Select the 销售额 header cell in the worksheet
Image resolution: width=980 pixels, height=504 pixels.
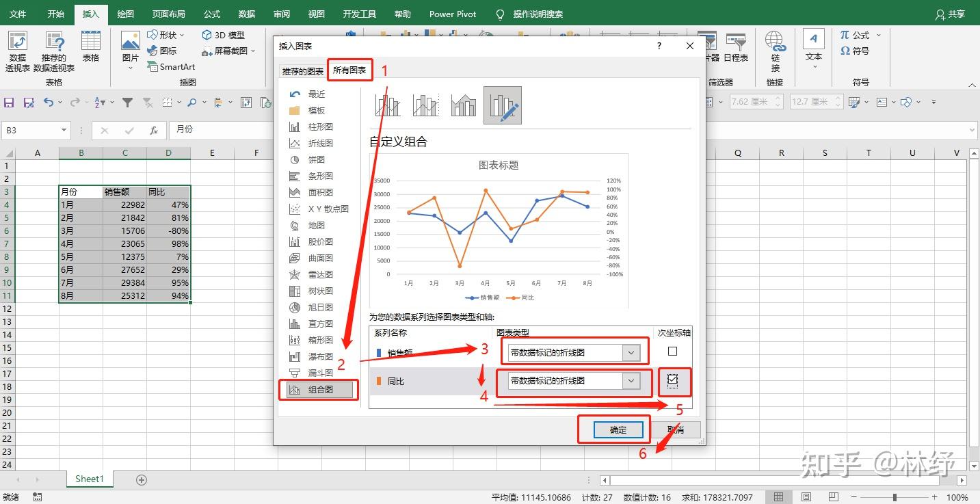point(124,192)
